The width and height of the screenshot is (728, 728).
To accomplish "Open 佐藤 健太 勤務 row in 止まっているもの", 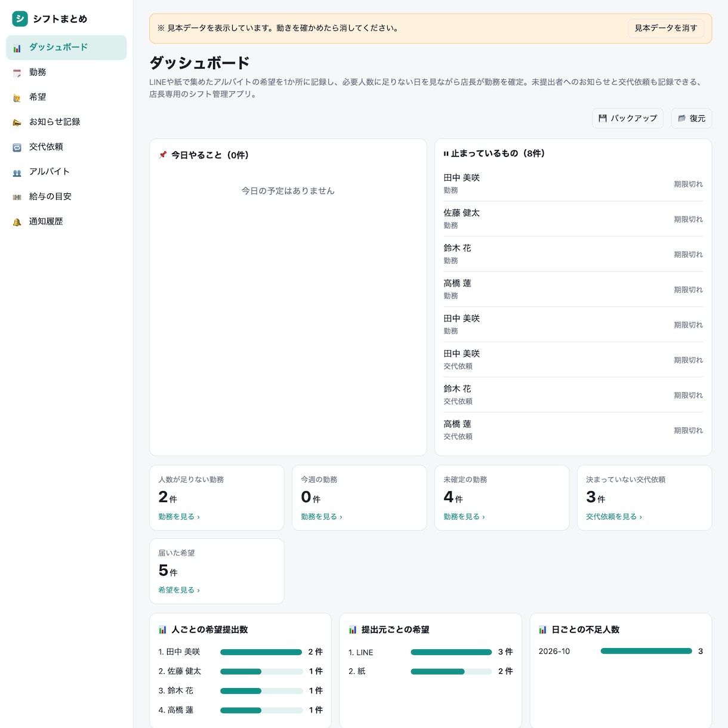I will click(573, 219).
